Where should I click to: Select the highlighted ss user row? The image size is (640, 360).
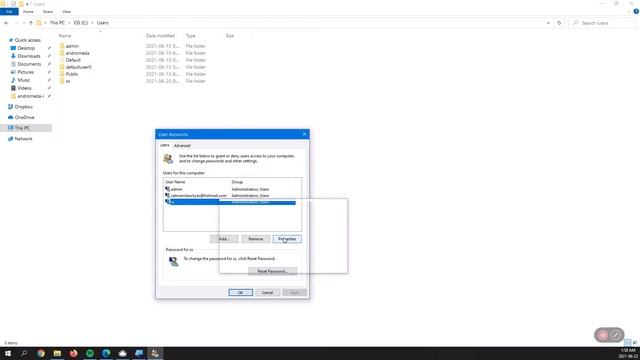pos(231,202)
